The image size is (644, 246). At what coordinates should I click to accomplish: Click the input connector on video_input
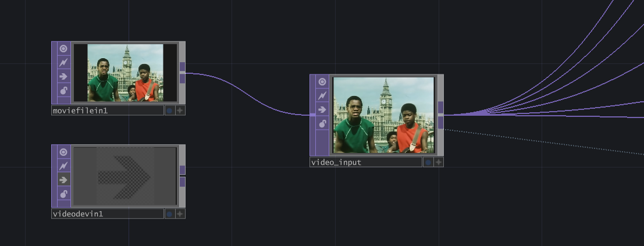click(312, 115)
